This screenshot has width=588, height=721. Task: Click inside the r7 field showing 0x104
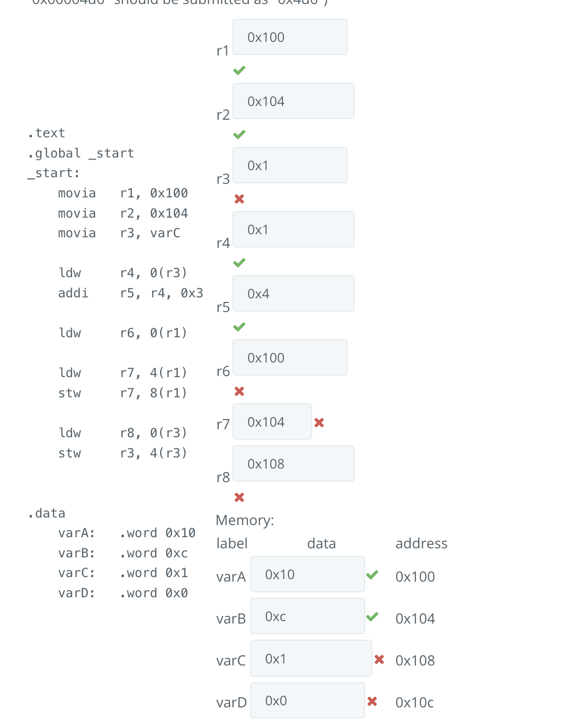click(x=272, y=422)
